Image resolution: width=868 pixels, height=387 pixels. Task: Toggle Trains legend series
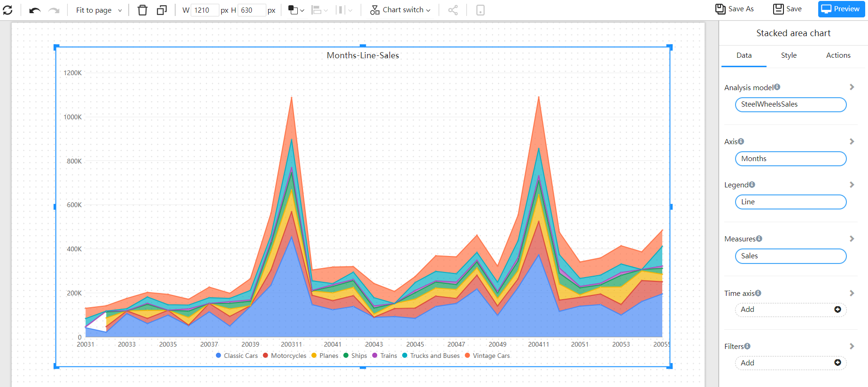[x=385, y=356]
